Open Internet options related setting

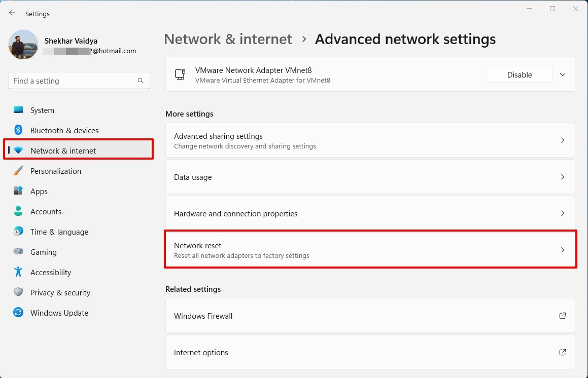[x=370, y=352]
